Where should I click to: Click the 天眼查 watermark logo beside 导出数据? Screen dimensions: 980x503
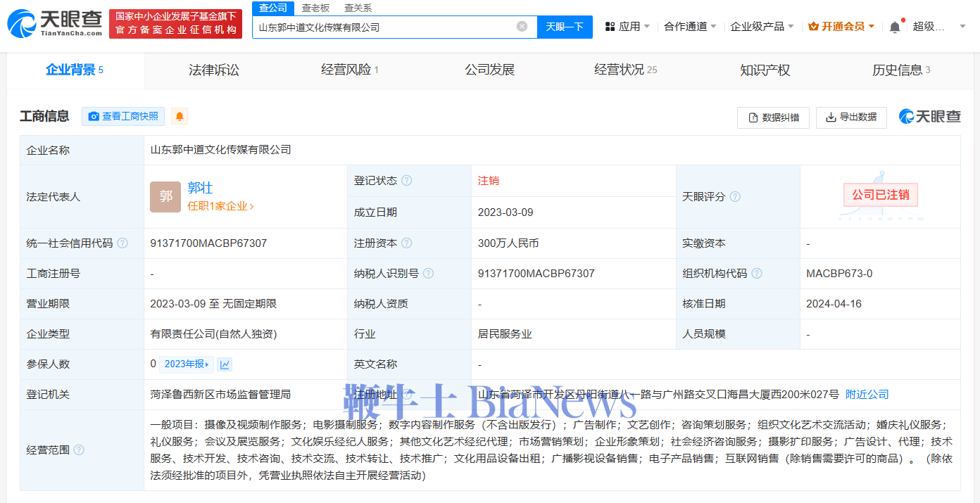929,117
